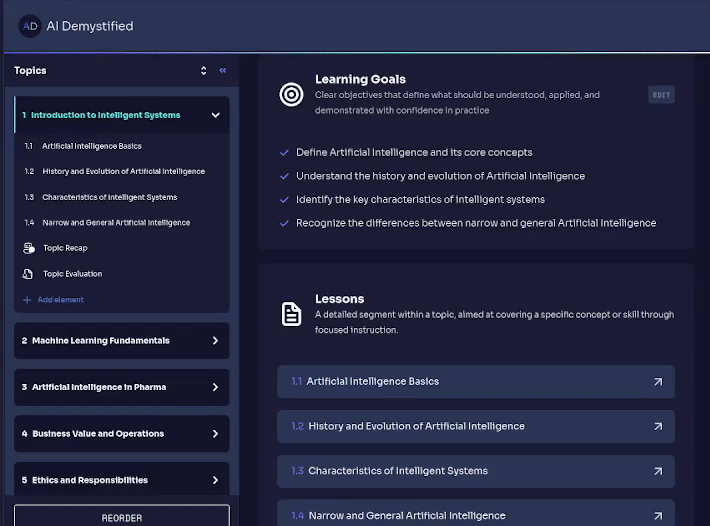This screenshot has height=526, width=710.
Task: Expand Business Value and Operations topic
Action: click(x=215, y=434)
